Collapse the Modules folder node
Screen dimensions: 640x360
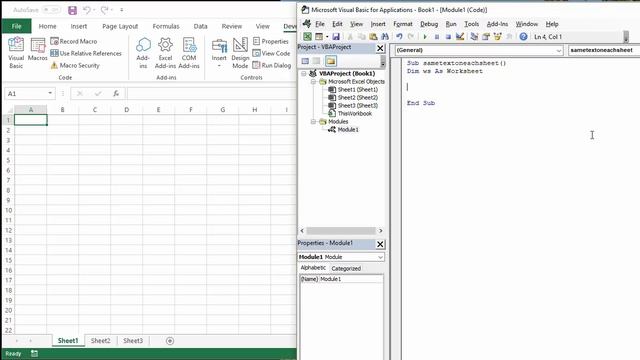point(313,122)
